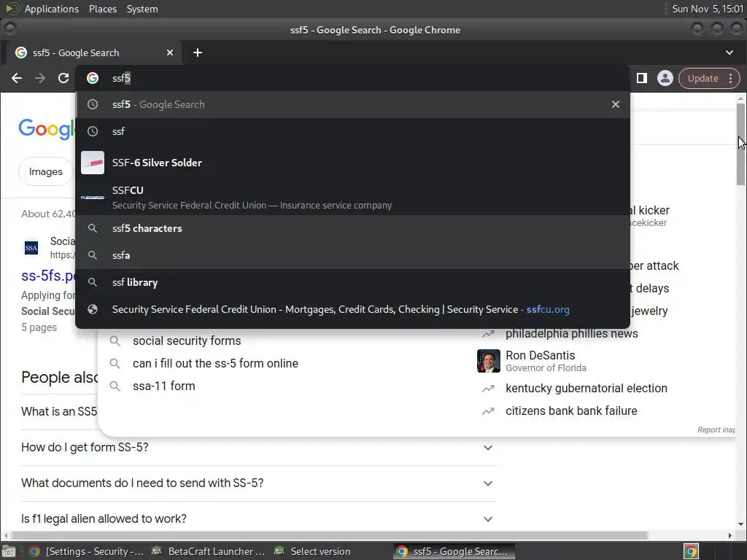Pick the SSF-6 Silver Solder suggestion

click(352, 163)
